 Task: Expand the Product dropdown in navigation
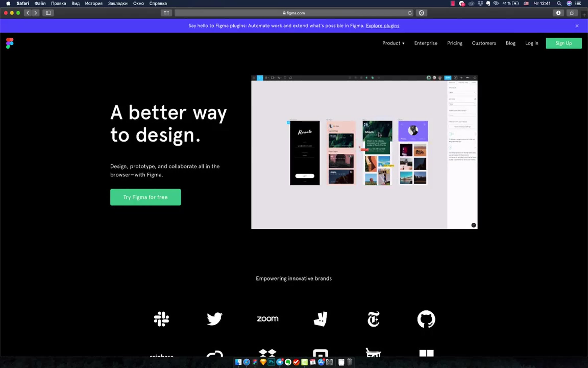(x=393, y=43)
